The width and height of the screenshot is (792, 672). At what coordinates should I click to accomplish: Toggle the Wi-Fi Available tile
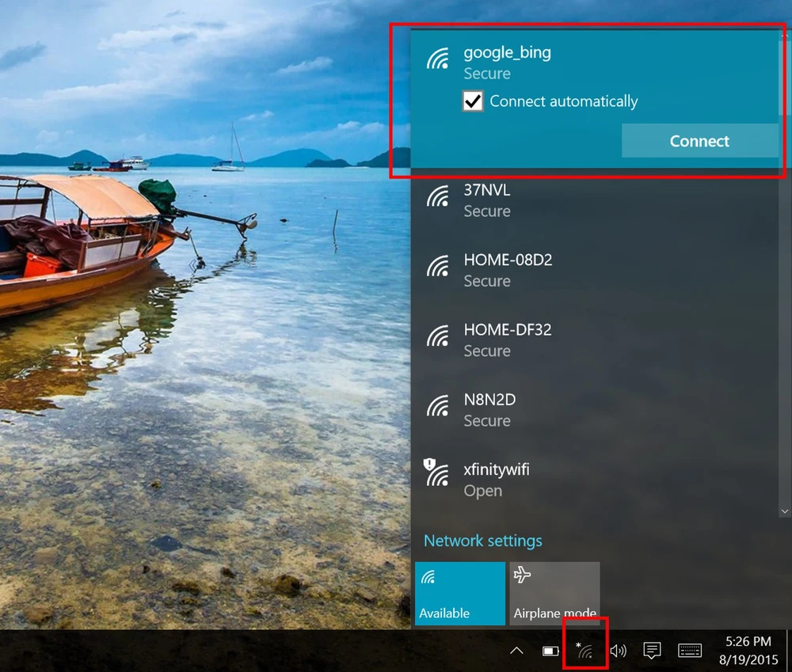[459, 594]
